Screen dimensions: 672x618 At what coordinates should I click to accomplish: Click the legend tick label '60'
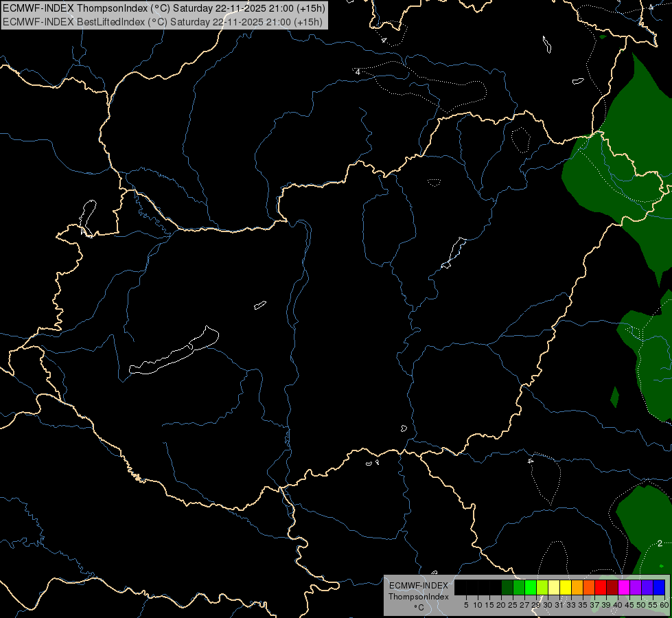click(664, 605)
